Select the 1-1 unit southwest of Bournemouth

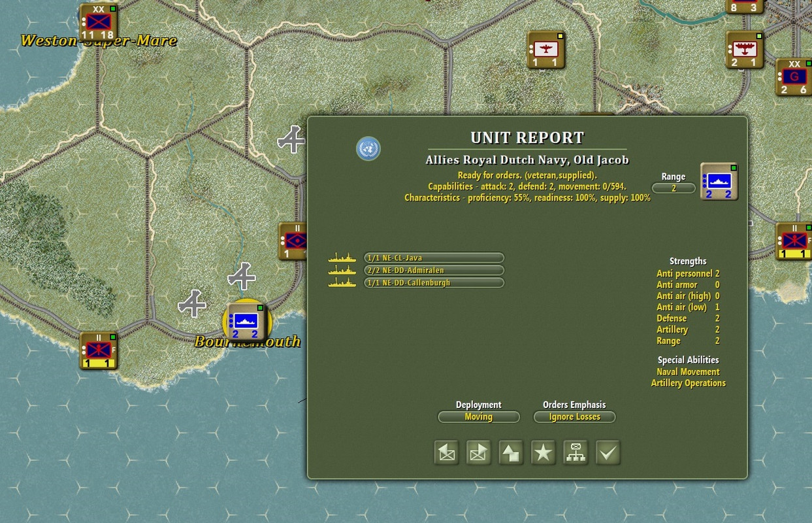(99, 351)
